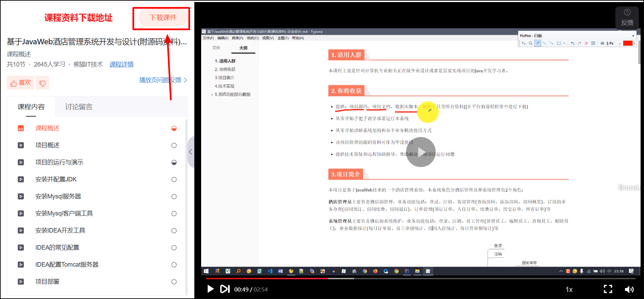Switch to the 课程内容 tab
This screenshot has height=299, width=644.
coord(31,107)
